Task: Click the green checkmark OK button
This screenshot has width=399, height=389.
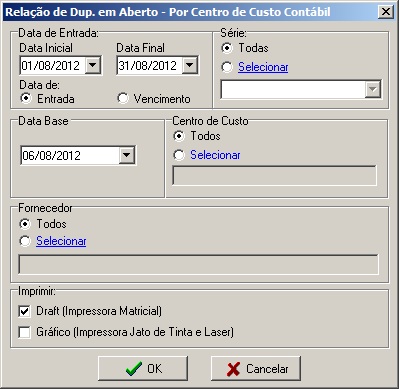Action: [x=143, y=368]
